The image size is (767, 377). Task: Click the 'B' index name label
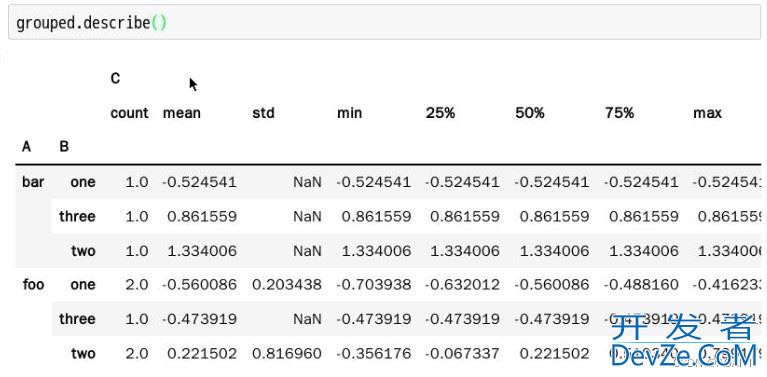64,147
